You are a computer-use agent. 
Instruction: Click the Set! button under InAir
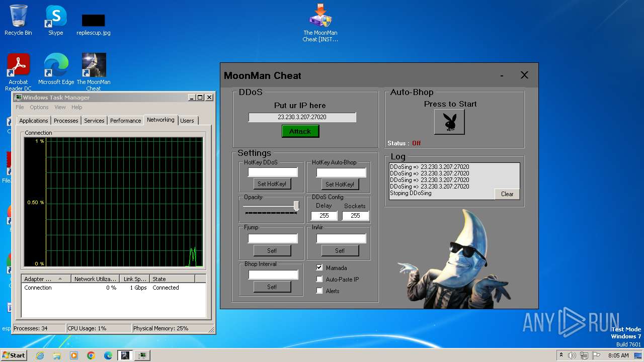tap(340, 250)
